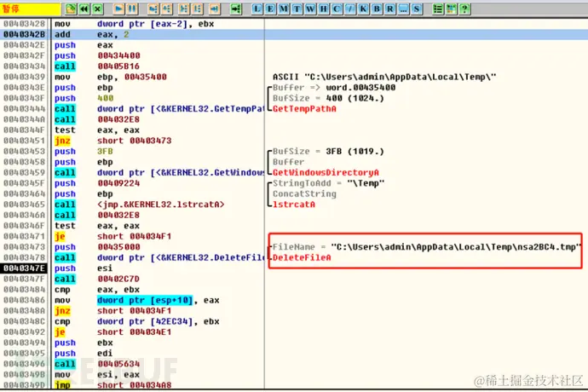Click the 'push edi' instruction

coord(84,354)
